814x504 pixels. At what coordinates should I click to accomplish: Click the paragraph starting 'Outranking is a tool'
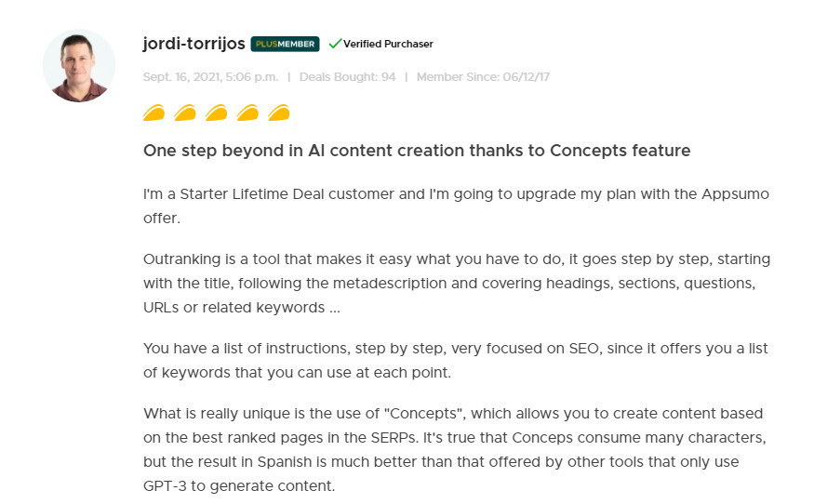[457, 283]
